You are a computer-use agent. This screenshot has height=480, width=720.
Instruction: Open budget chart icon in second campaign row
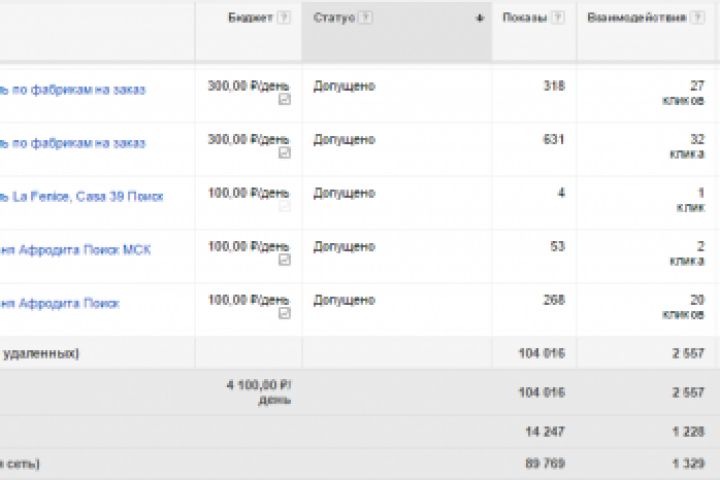point(285,152)
